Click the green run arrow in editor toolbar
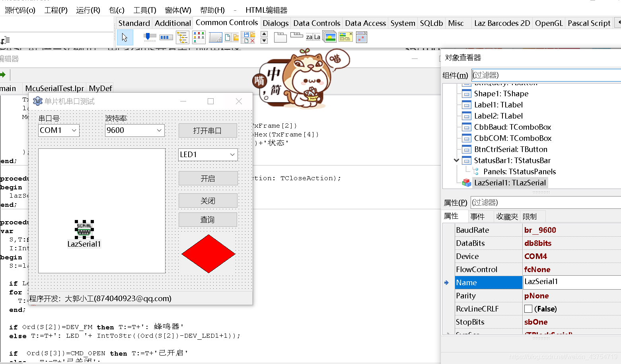Image resolution: width=621 pixels, height=364 pixels. coord(3,74)
